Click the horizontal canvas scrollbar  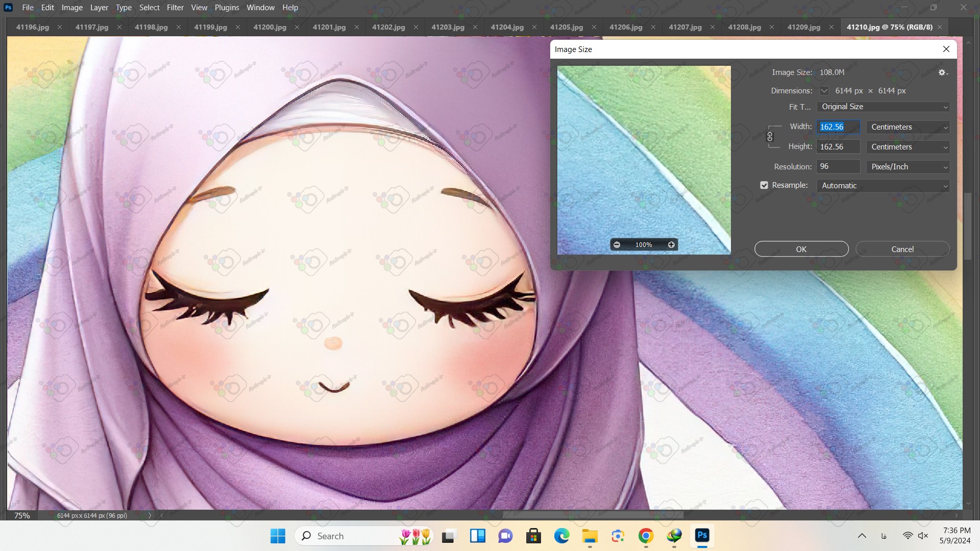pos(593,515)
